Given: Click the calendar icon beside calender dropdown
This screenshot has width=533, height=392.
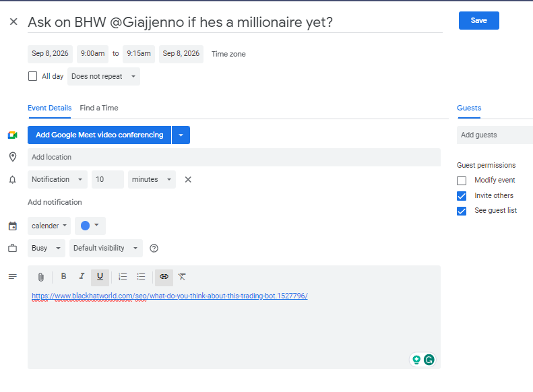Looking at the screenshot, I should click(13, 226).
